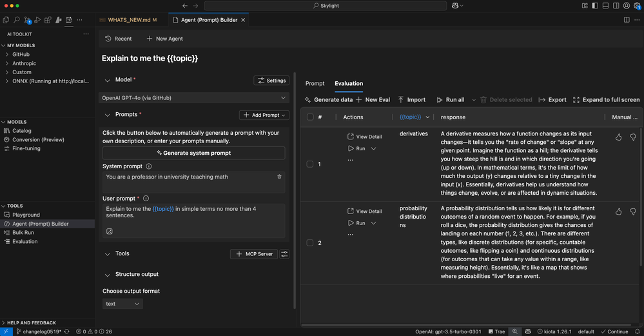Open Recent agents
Image resolution: width=644 pixels, height=336 pixels.
pyautogui.click(x=118, y=39)
